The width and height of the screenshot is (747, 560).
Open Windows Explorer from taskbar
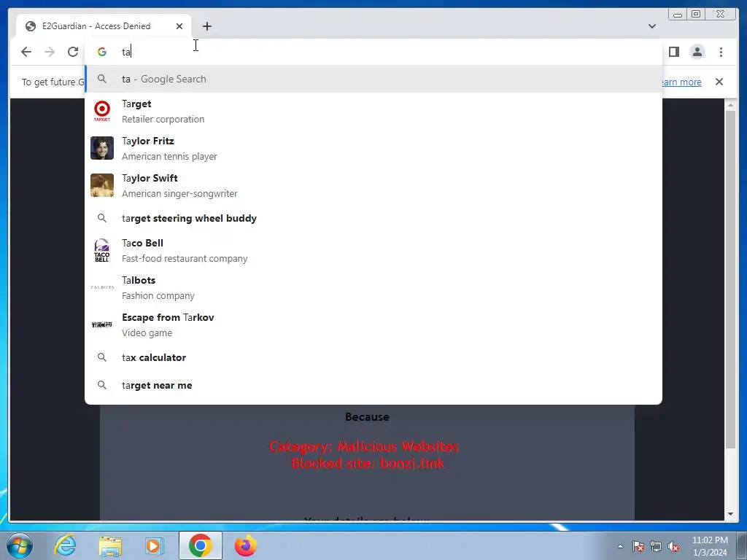point(110,545)
